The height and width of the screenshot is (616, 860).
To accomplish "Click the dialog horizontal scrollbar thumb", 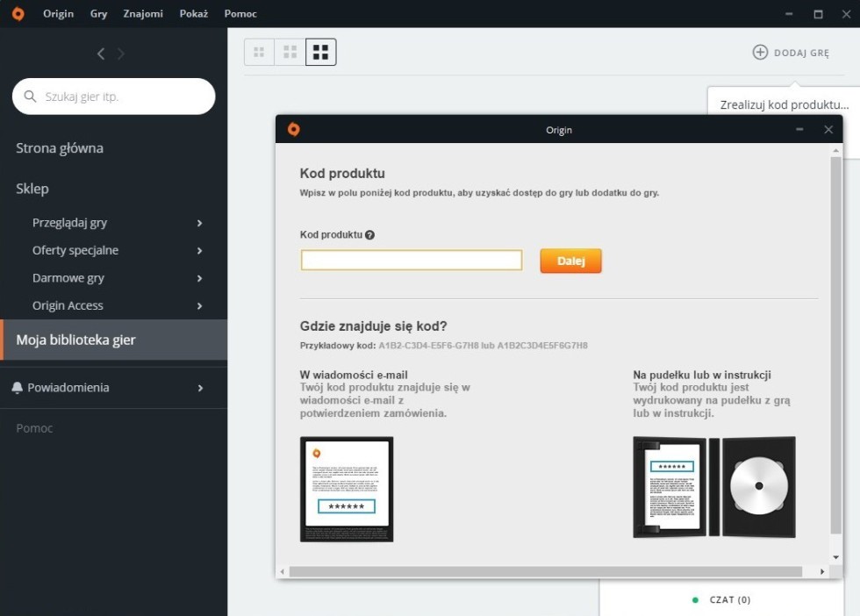I will coord(546,571).
